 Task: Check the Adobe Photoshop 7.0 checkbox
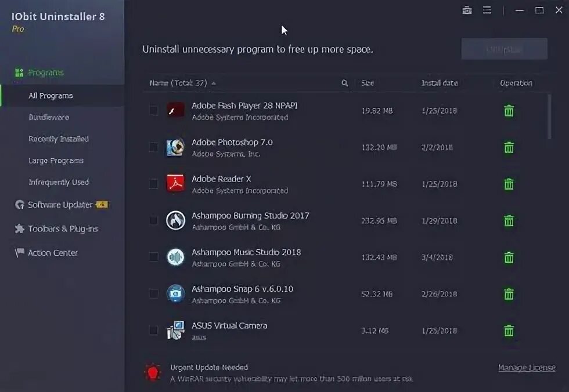[x=153, y=147]
